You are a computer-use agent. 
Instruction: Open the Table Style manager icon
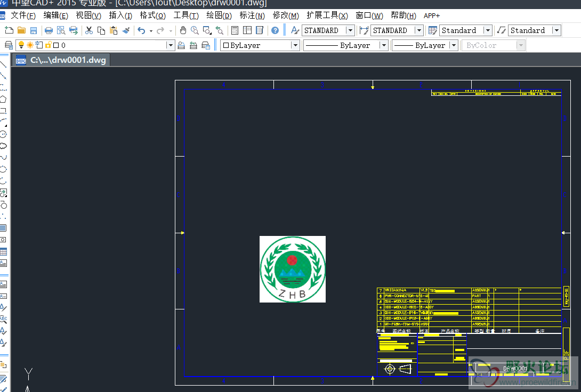[x=432, y=30]
